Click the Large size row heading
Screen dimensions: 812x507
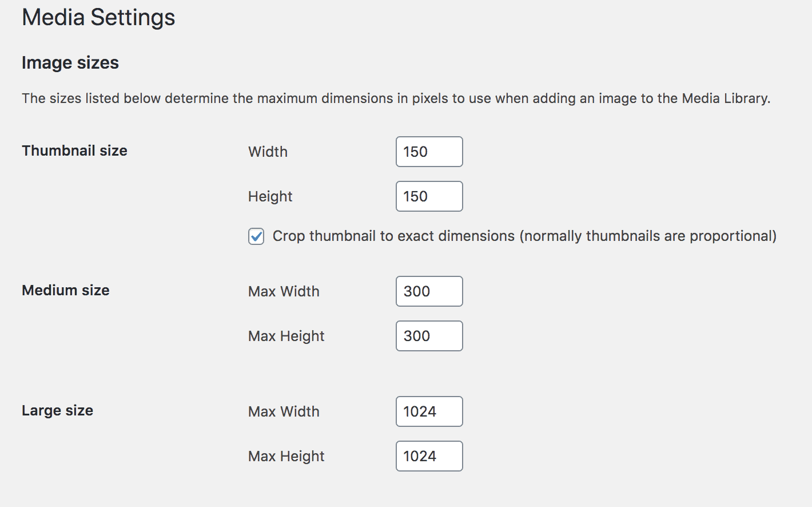click(57, 410)
